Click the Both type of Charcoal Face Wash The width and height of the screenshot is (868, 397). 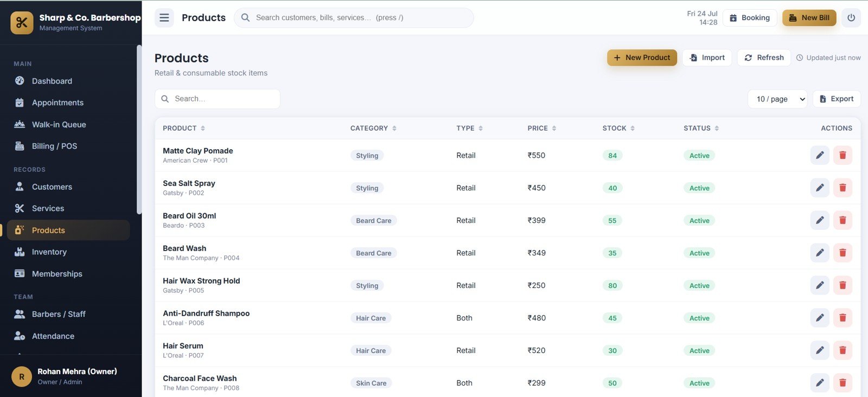click(x=464, y=383)
